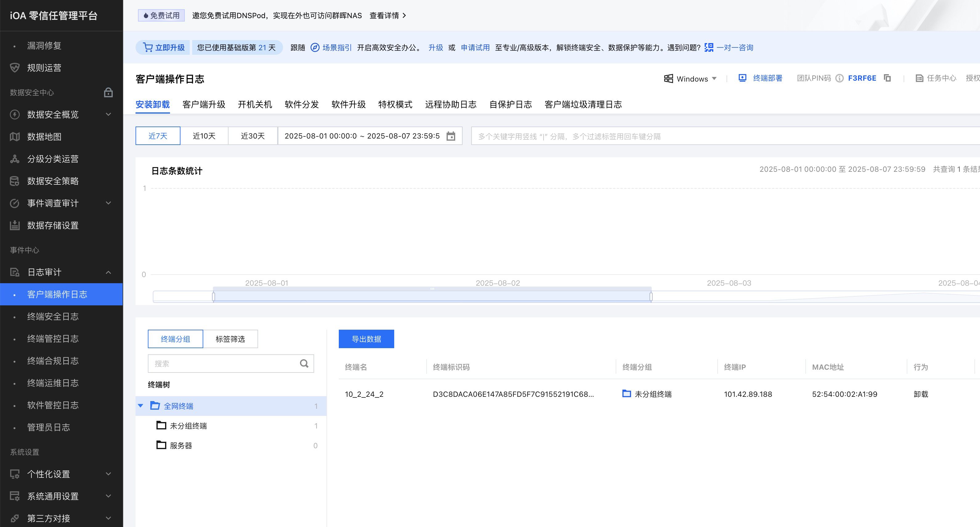The image size is (980, 527).
Task: Open 数据地图 from sidebar
Action: click(x=44, y=136)
